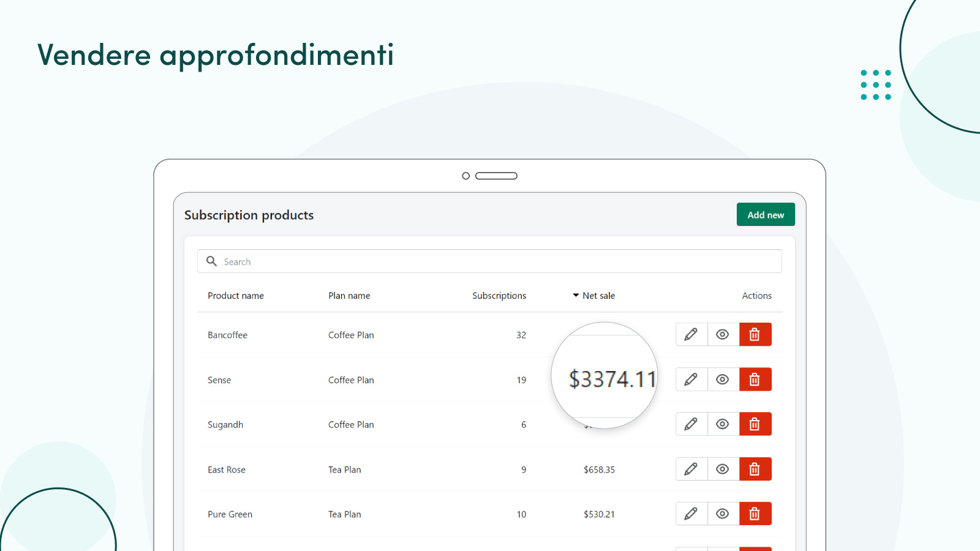This screenshot has width=980, height=551.
Task: Click subscriptions count 32
Action: (x=521, y=335)
